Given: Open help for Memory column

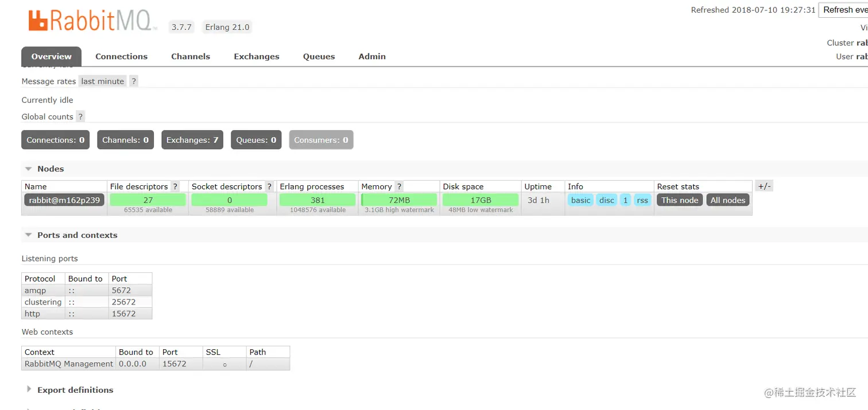Looking at the screenshot, I should (399, 186).
